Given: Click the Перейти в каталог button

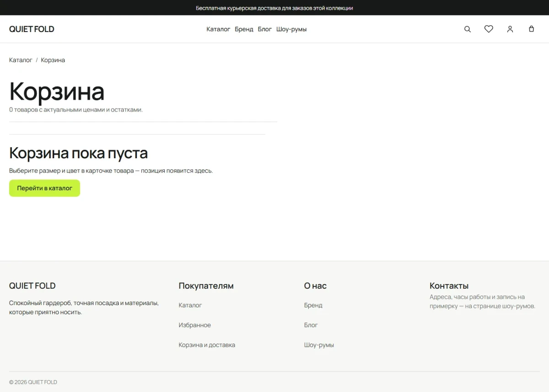Looking at the screenshot, I should pos(44,188).
